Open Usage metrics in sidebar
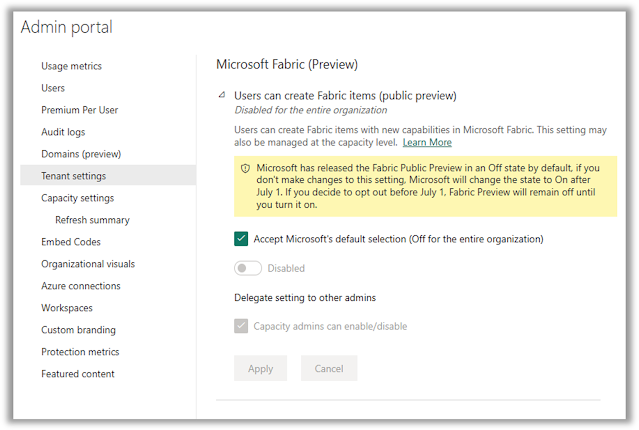This screenshot has height=430, width=639. click(x=71, y=66)
